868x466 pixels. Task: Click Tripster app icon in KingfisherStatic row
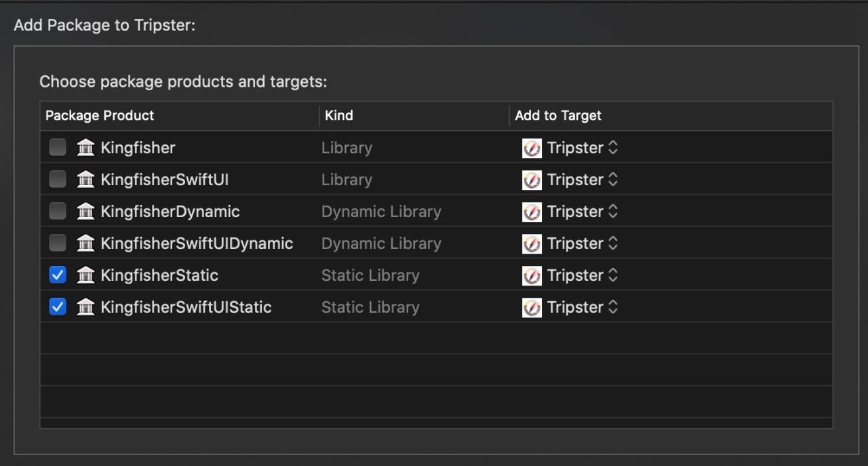point(532,275)
